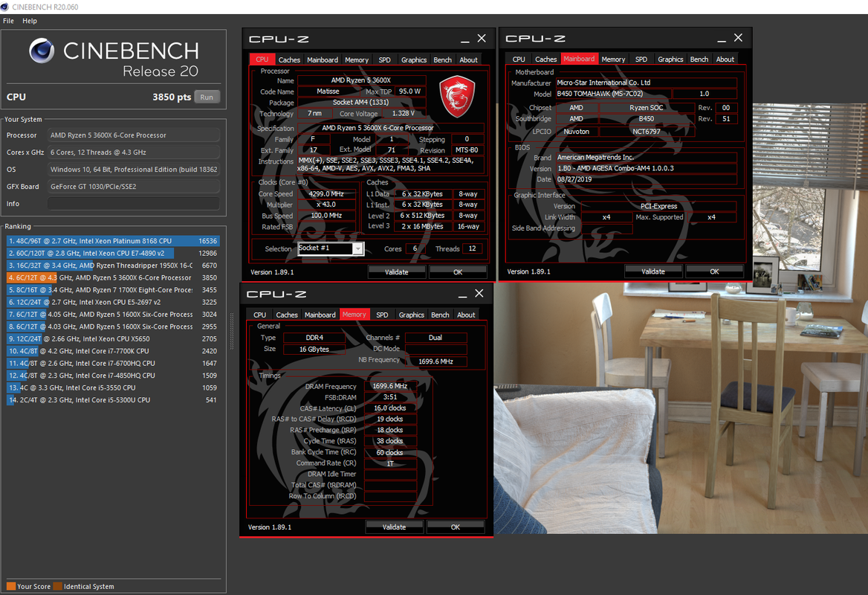This screenshot has height=595, width=868.
Task: Click the rendered kitchen scene image
Action: [x=681, y=408]
